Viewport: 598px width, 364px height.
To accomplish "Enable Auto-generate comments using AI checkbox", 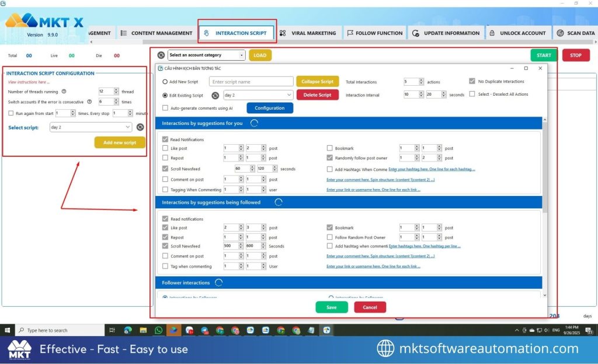I will coord(165,108).
